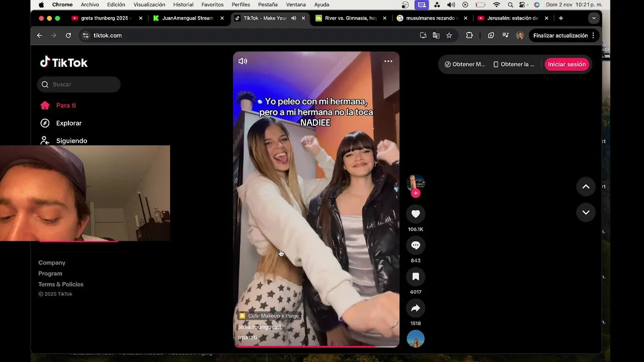
Task: Go to the previous video
Action: click(x=586, y=187)
